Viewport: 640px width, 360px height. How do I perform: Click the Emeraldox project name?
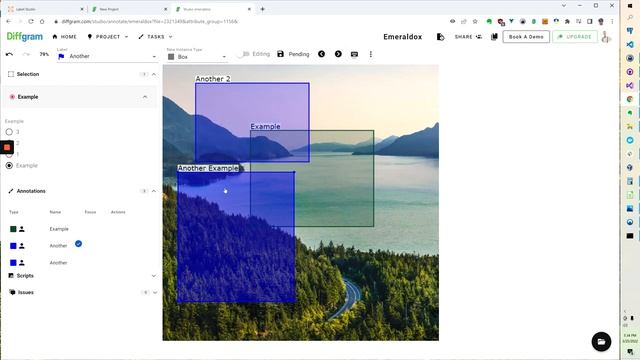(x=402, y=37)
